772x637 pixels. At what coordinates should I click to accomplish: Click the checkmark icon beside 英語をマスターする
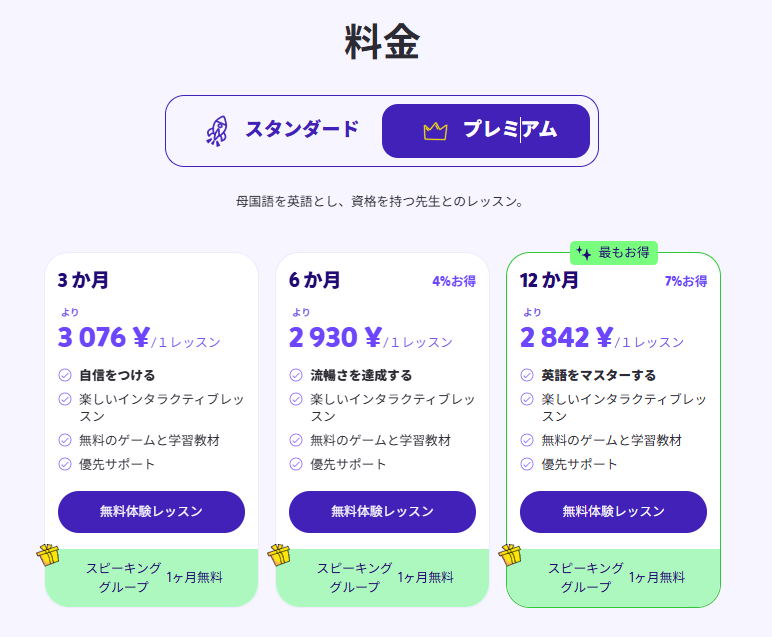pos(527,375)
